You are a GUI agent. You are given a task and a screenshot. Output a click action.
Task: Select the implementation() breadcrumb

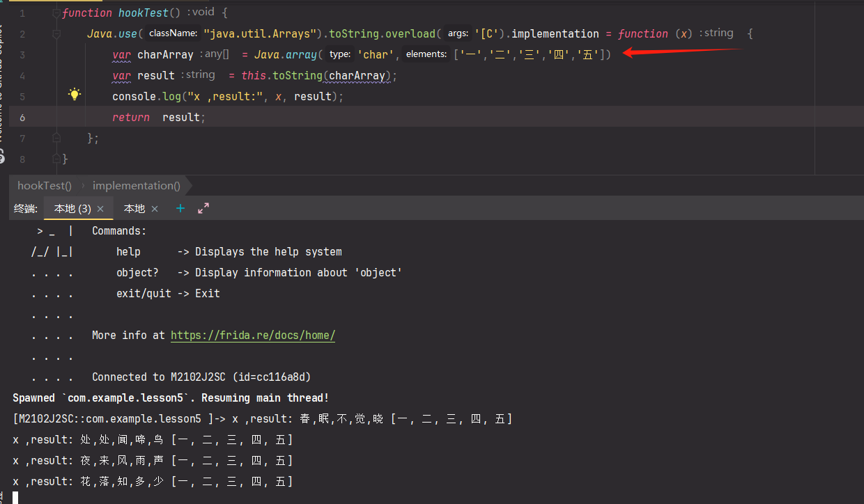137,185
